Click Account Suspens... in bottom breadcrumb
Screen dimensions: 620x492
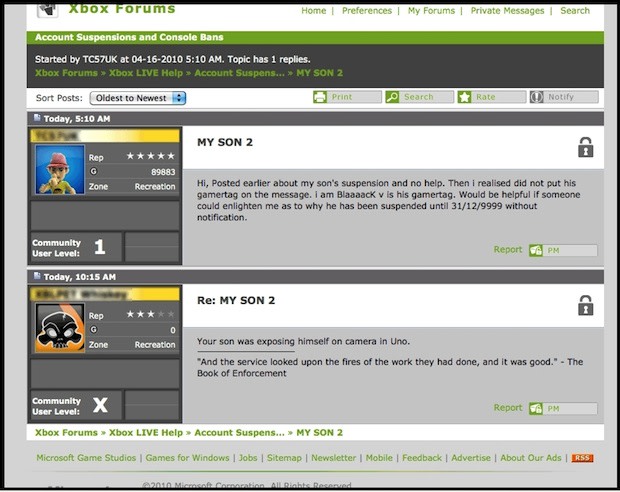coord(239,433)
